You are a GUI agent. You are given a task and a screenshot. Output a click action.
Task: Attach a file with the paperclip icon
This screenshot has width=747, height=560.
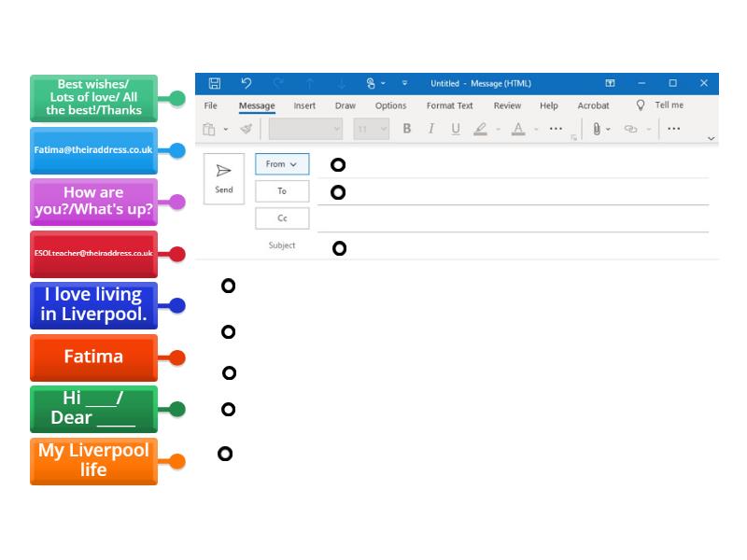coord(596,129)
